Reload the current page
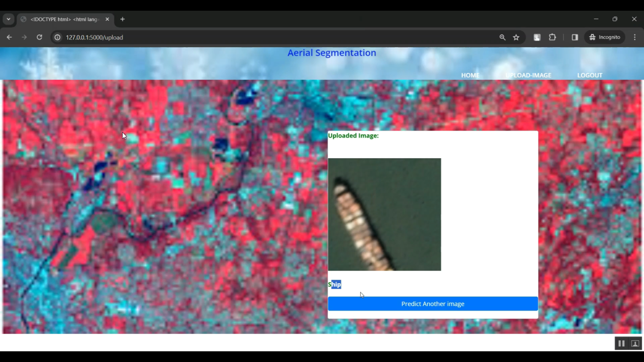644x362 pixels. [39, 37]
